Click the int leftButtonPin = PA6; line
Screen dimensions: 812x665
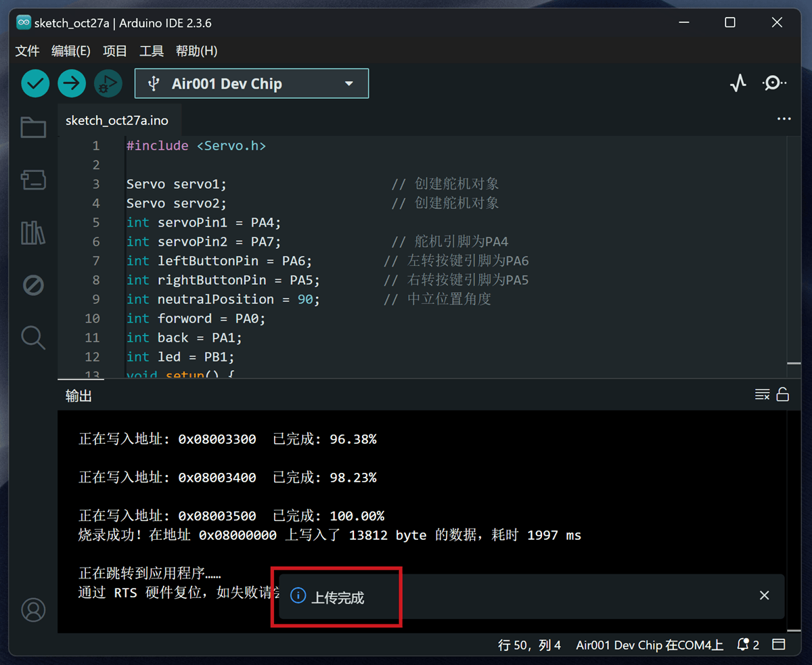[x=219, y=260]
